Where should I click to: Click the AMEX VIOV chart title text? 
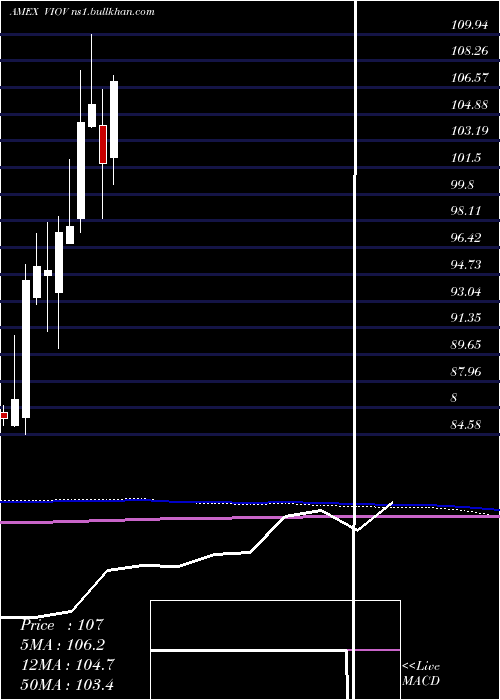point(83,12)
